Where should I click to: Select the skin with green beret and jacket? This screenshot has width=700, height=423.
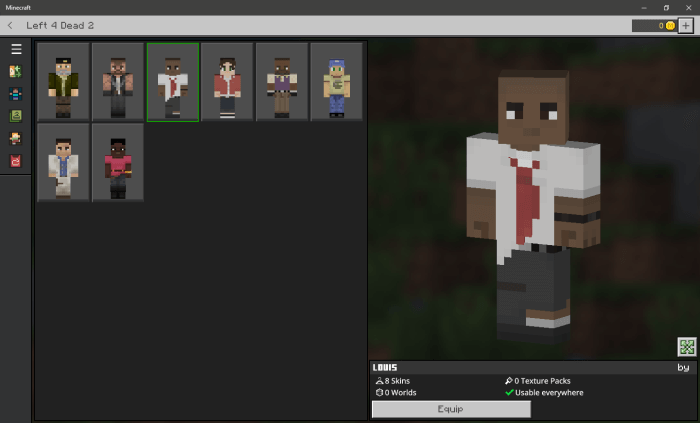click(x=63, y=81)
